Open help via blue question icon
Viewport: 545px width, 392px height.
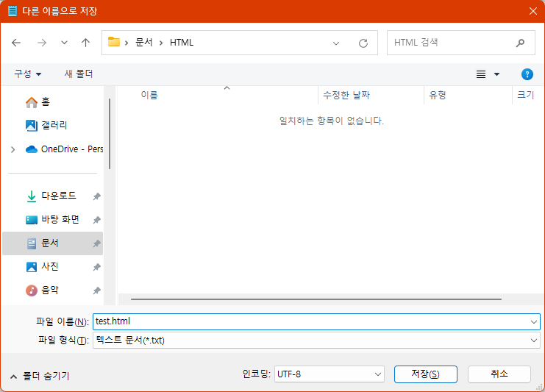pyautogui.click(x=527, y=74)
